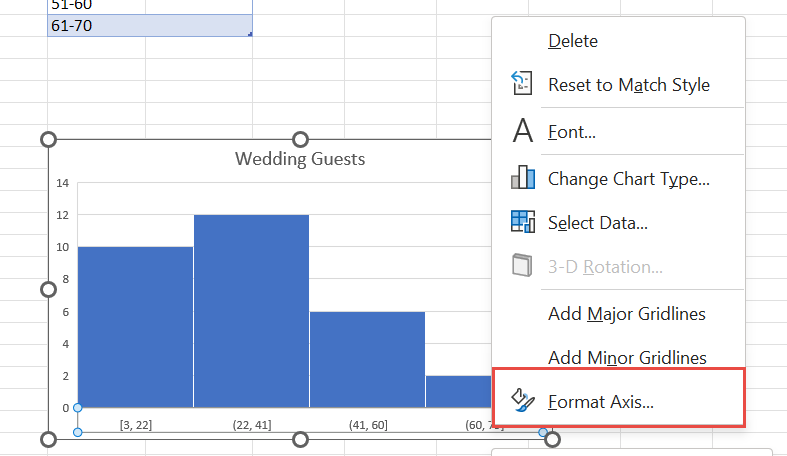Click the vertical axis value 10
The height and width of the screenshot is (456, 787).
tap(62, 247)
